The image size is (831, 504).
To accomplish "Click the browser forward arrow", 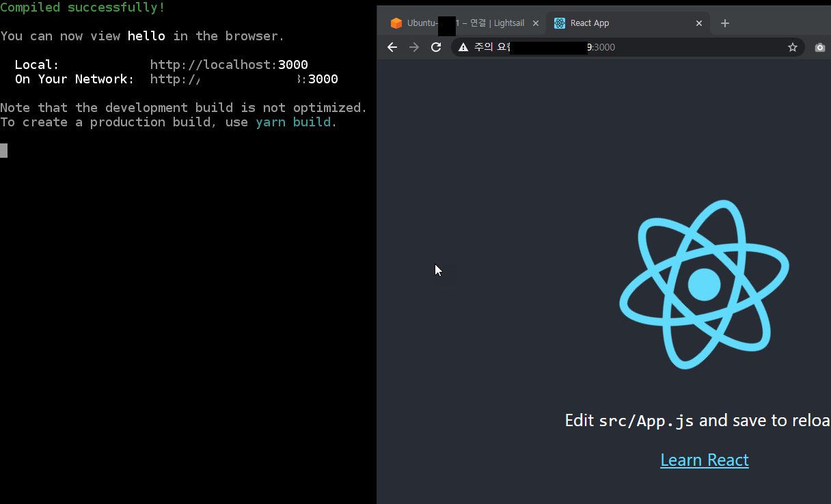I will [413, 47].
